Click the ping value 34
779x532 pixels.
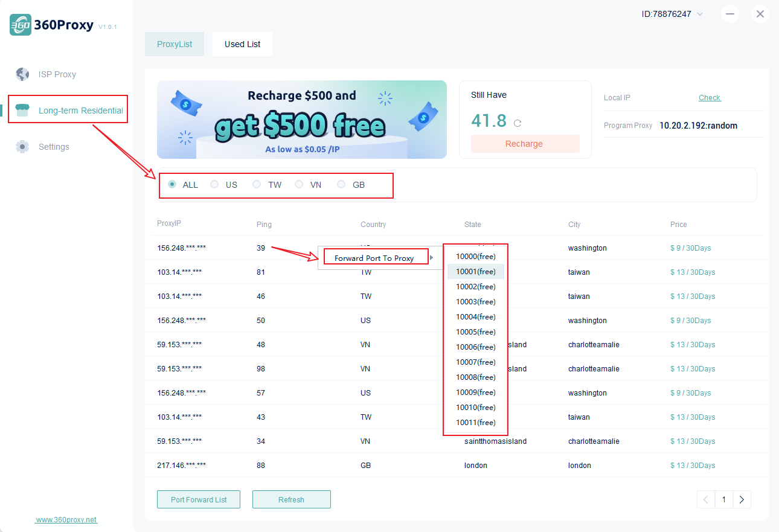tap(261, 441)
